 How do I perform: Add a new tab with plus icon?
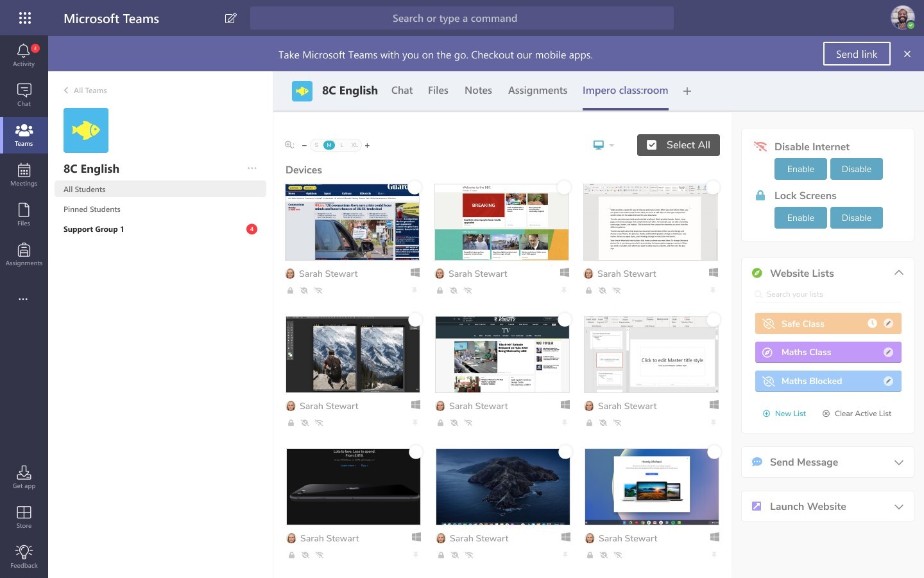coord(687,91)
